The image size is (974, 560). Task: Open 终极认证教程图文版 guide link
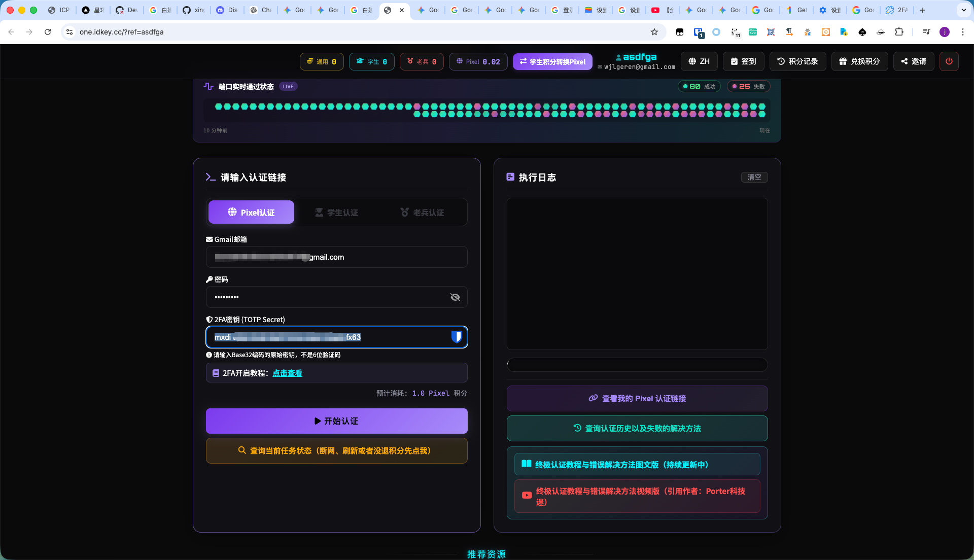[x=637, y=464]
